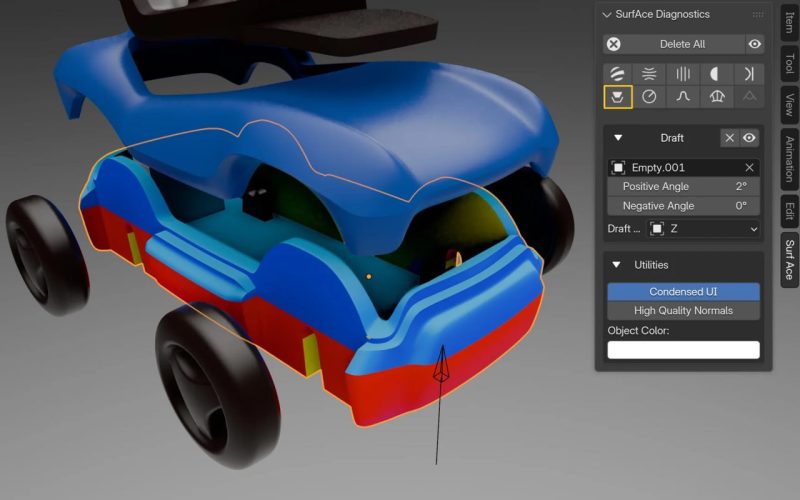800x500 pixels.
Task: Switch to the Tool sidebar tab
Action: click(789, 64)
